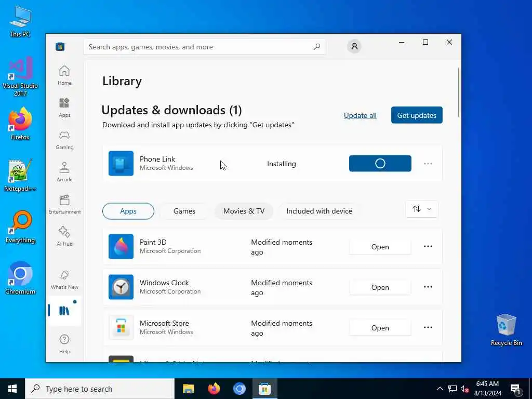Screen dimensions: 532x399
Task: Click the Library page vertical scrollbar
Action: click(x=459, y=92)
